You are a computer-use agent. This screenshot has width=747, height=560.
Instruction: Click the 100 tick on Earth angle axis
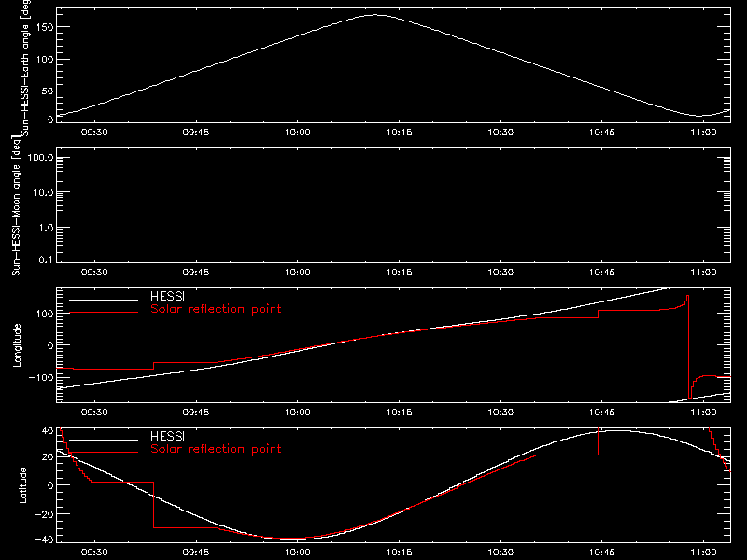coord(45,60)
